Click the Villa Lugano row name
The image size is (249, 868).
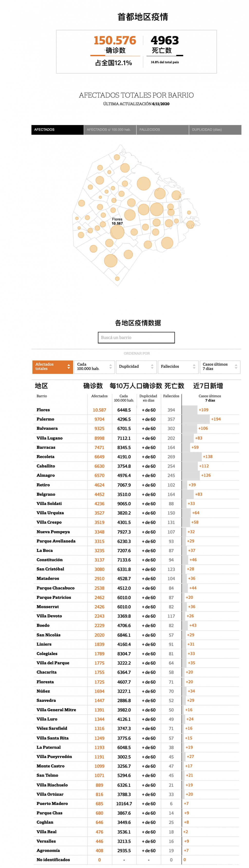coord(49,438)
